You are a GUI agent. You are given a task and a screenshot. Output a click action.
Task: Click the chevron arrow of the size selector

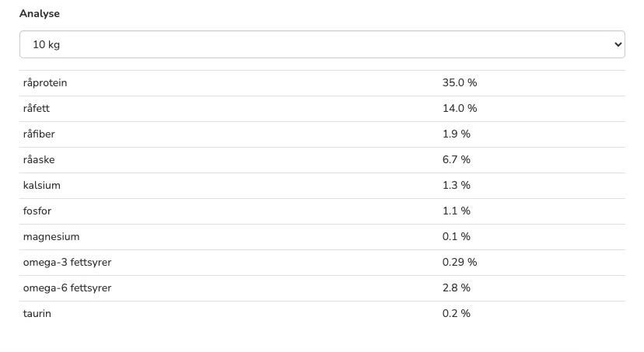(x=618, y=44)
